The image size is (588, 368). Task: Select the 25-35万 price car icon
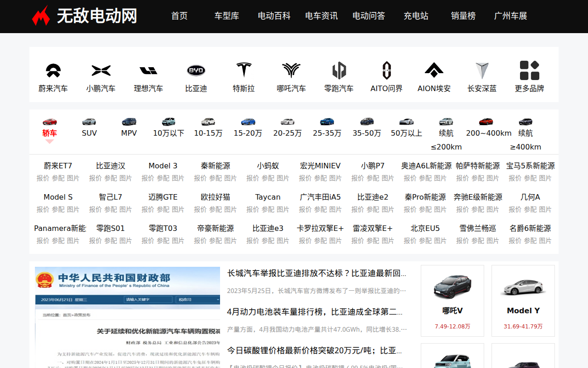[327, 121]
